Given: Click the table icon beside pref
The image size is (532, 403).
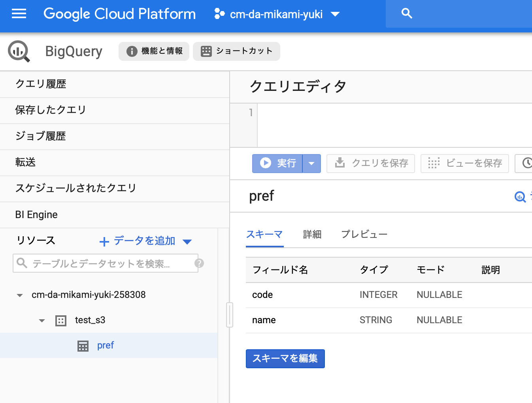Looking at the screenshot, I should pyautogui.click(x=83, y=345).
